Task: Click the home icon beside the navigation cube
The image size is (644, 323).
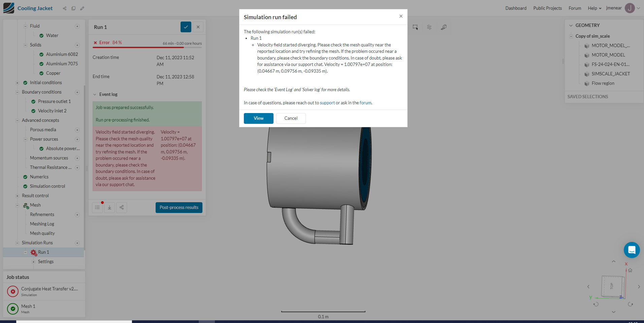Action: coord(630,270)
